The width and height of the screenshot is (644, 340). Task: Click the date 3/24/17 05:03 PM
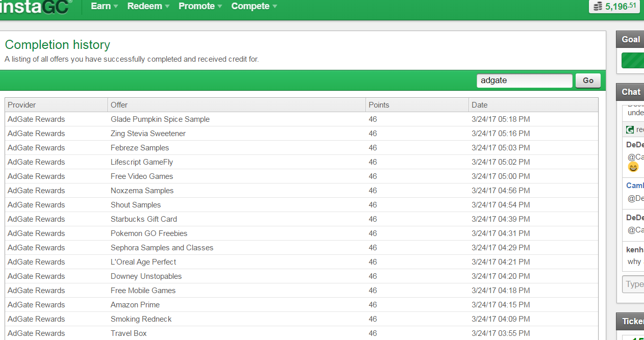pos(501,148)
